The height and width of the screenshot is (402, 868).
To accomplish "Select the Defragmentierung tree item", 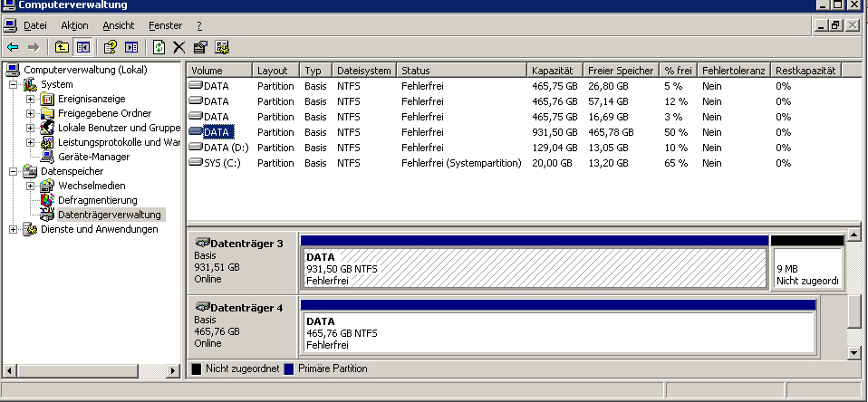I will pyautogui.click(x=98, y=200).
